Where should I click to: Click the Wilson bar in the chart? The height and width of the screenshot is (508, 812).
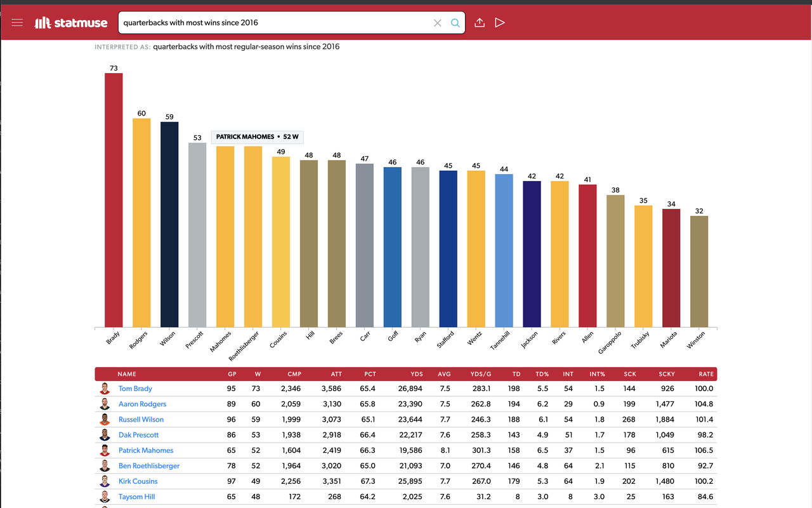coord(169,224)
